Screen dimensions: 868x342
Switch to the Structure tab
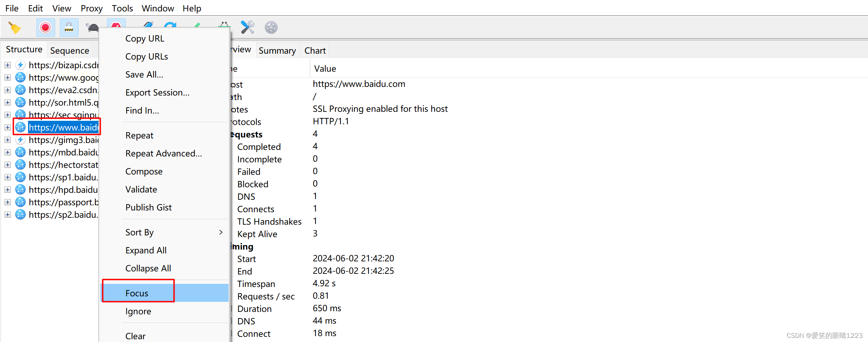(x=24, y=49)
